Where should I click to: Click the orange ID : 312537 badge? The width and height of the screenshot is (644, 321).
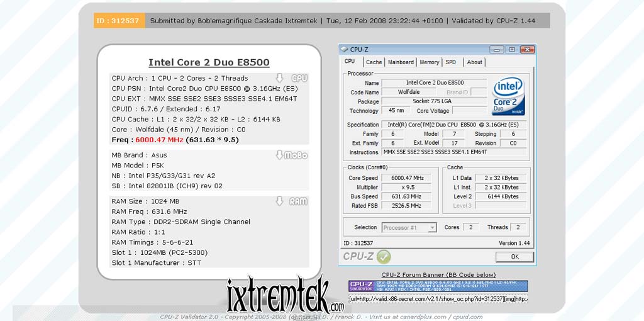click(119, 21)
